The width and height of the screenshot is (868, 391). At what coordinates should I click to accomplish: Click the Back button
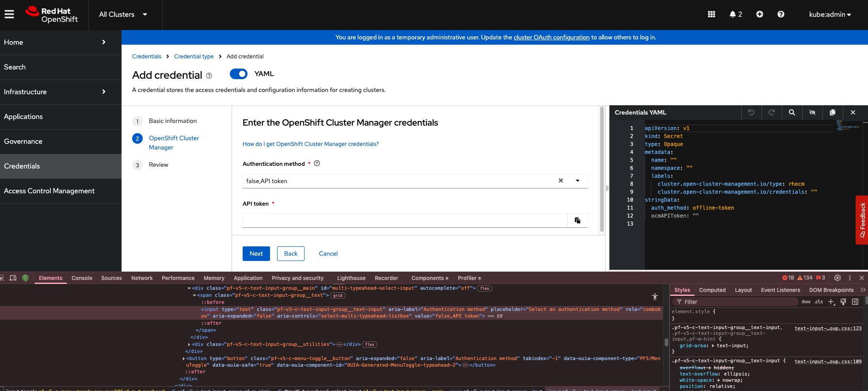pyautogui.click(x=291, y=253)
